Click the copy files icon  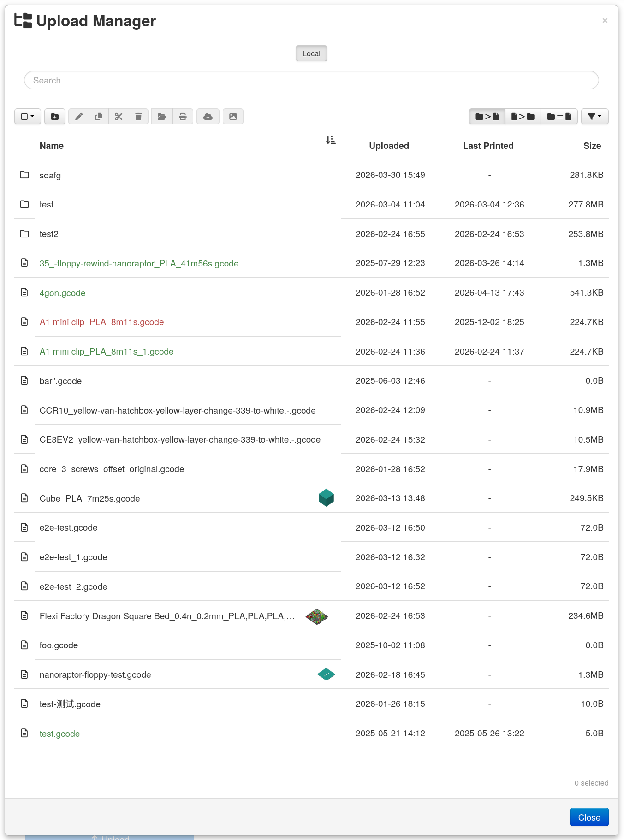(99, 117)
